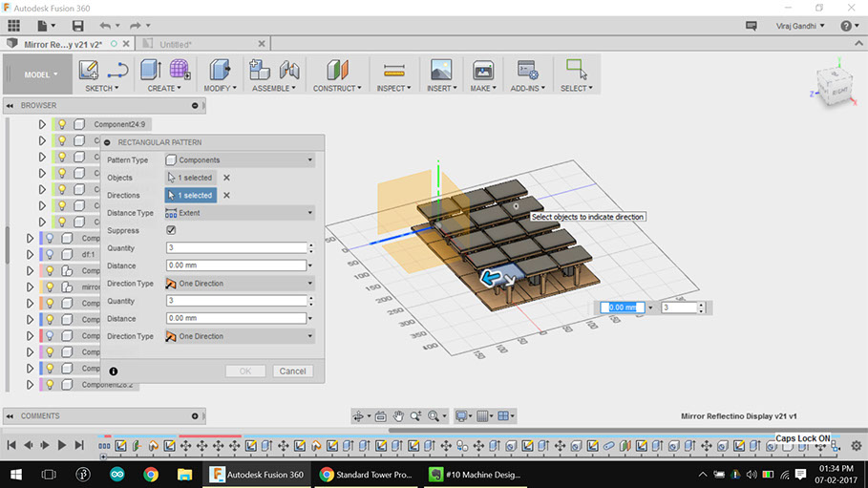
Task: Toggle the Suppress checkbox
Action: click(x=171, y=230)
